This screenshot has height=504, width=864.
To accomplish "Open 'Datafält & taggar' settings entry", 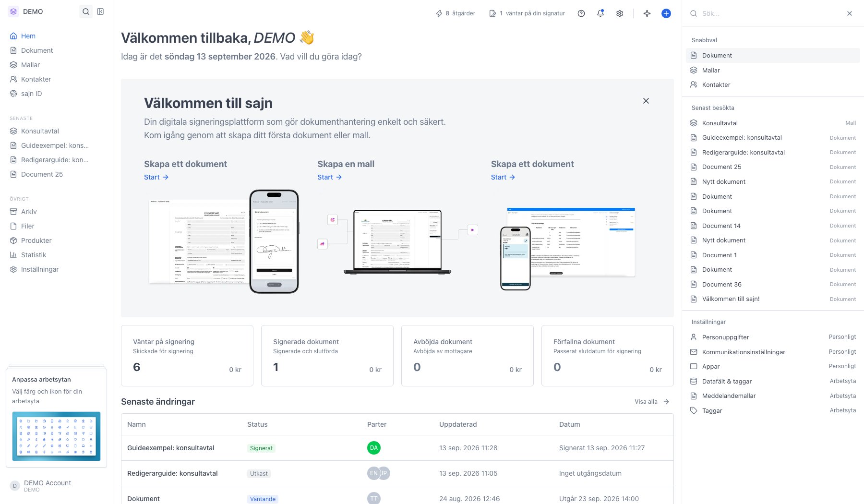I will 773,381.
